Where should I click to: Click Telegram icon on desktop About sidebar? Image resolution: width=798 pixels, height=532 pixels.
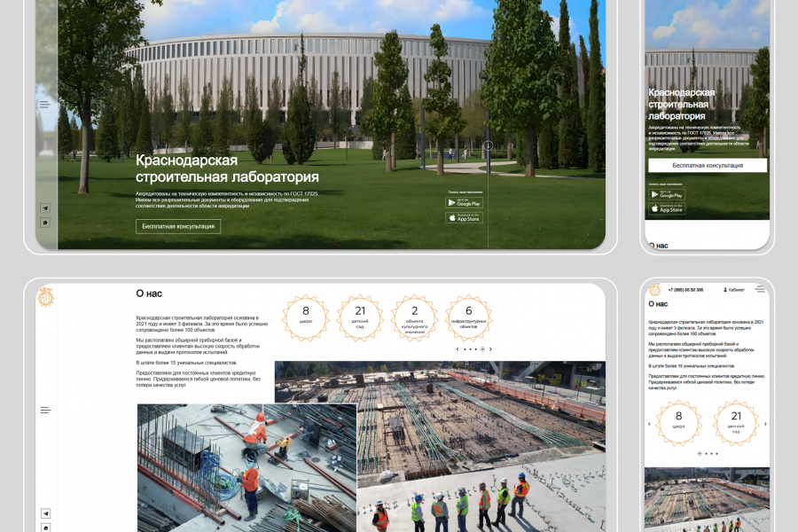click(x=46, y=513)
